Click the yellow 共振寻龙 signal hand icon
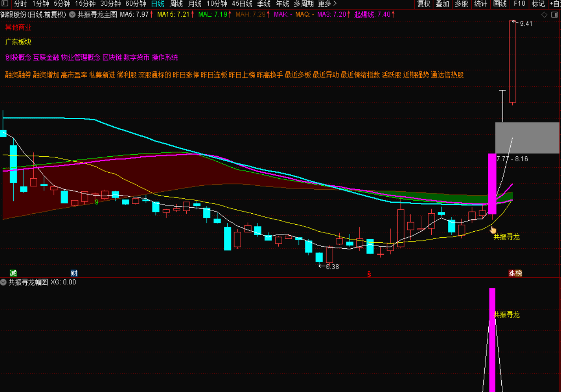Viewport: 561px width, 392px height. (493, 230)
